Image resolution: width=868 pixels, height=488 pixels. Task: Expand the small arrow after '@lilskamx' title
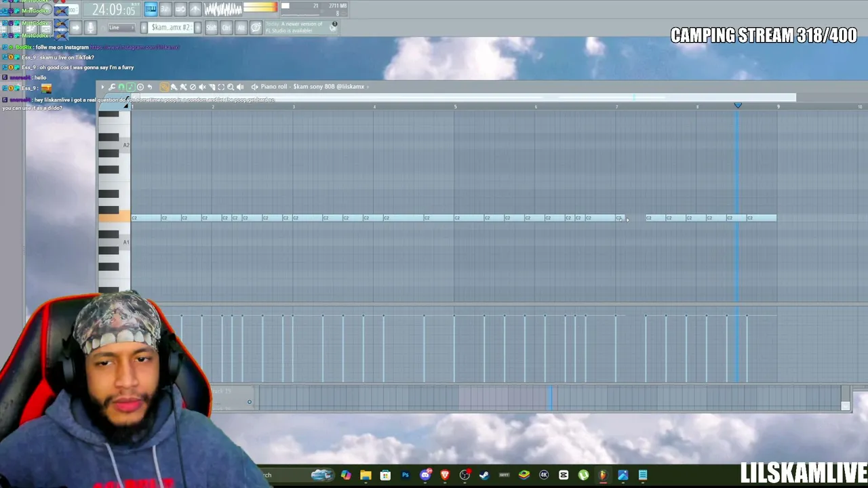tap(368, 87)
